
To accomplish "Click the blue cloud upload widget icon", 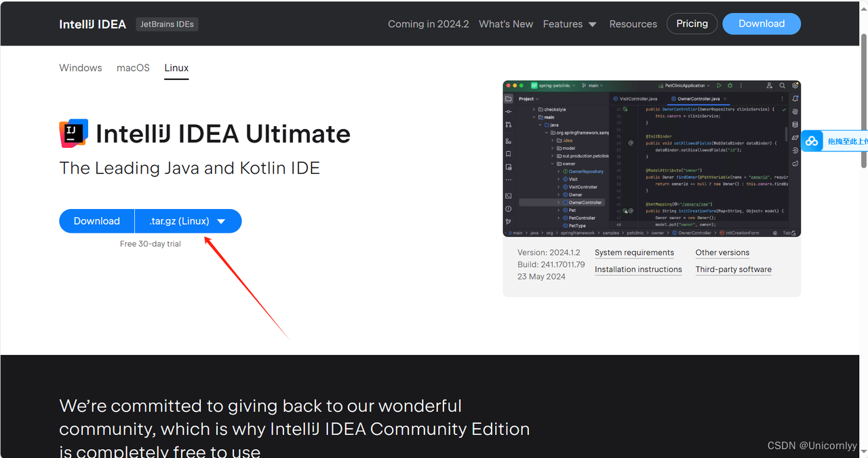I will coord(812,141).
